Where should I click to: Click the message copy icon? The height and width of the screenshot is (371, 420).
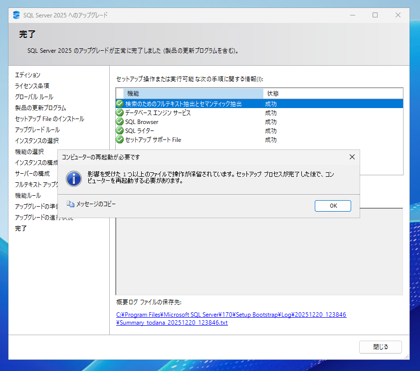pyautogui.click(x=70, y=204)
